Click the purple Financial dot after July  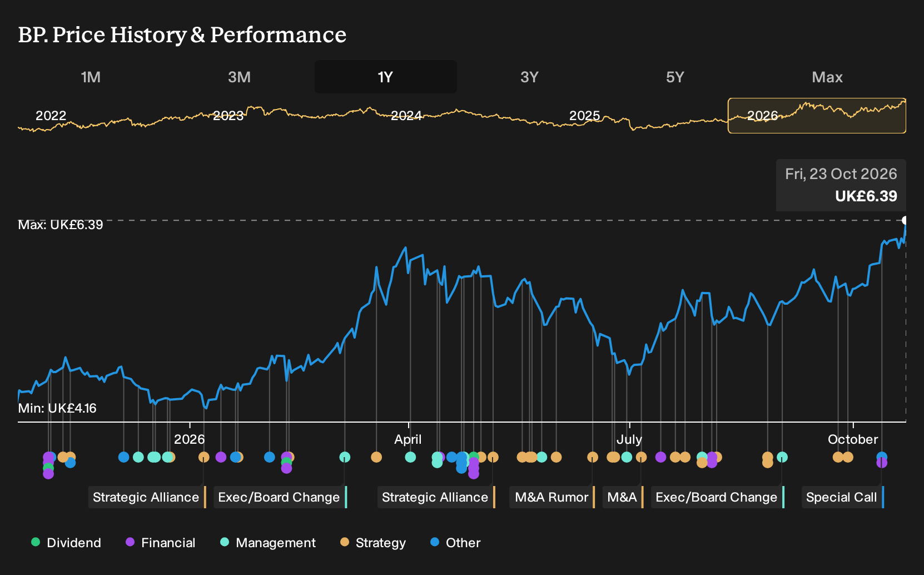tap(660, 457)
